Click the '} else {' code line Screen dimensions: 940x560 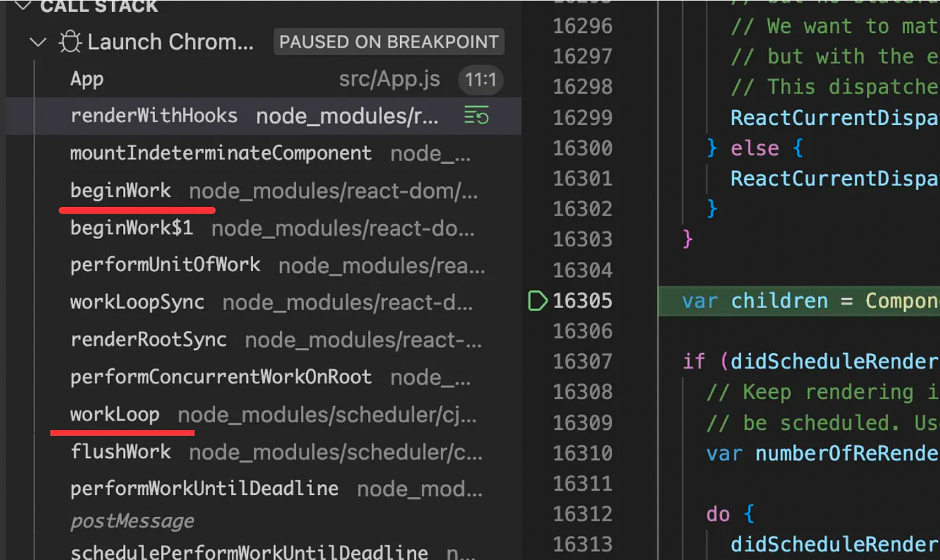click(755, 148)
